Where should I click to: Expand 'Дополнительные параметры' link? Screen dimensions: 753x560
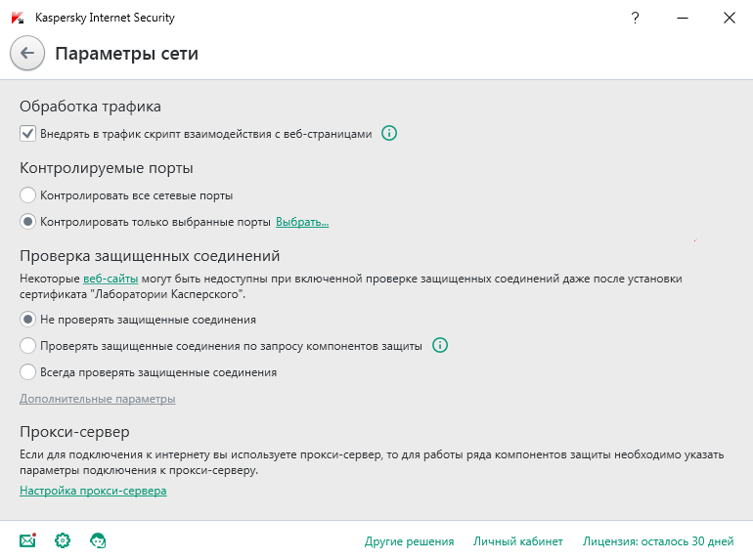coord(98,399)
